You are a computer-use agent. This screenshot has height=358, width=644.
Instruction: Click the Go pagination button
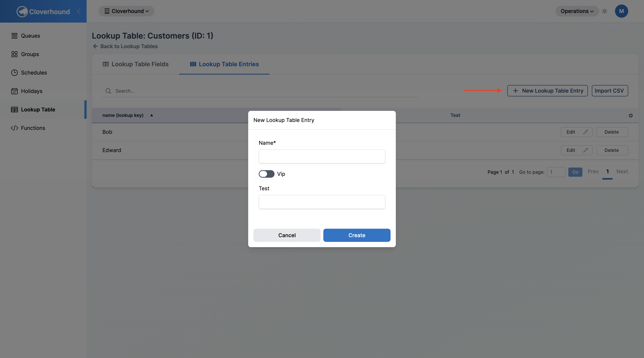575,172
